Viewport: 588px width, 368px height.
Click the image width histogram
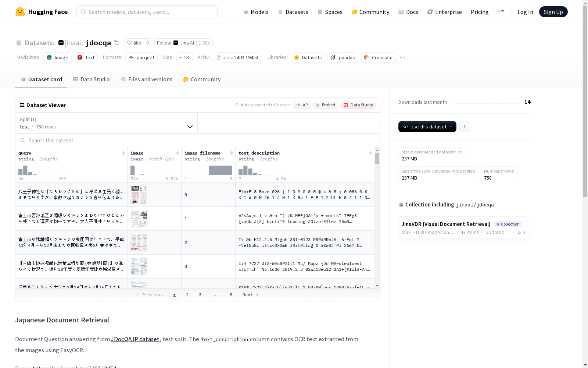point(154,170)
